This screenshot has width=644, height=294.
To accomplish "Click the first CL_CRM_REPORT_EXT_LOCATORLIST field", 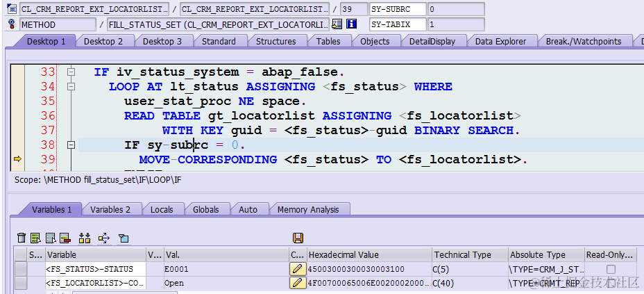I will pos(94,8).
